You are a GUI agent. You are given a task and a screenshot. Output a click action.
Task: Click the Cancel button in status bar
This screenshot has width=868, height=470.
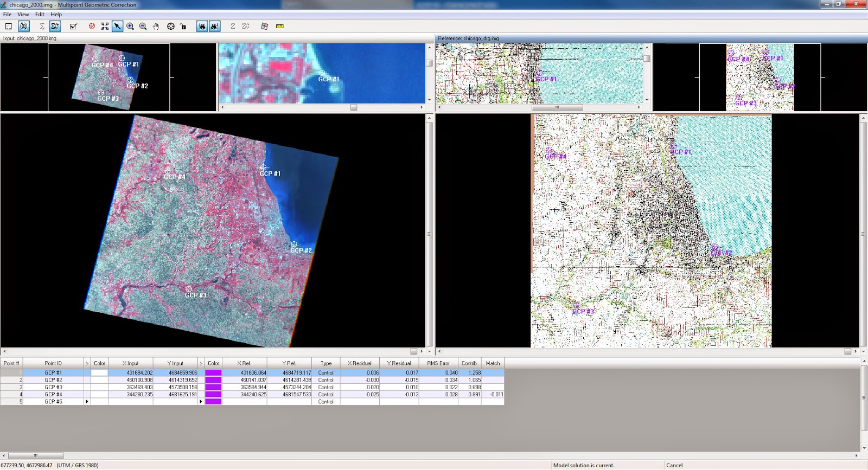point(674,465)
